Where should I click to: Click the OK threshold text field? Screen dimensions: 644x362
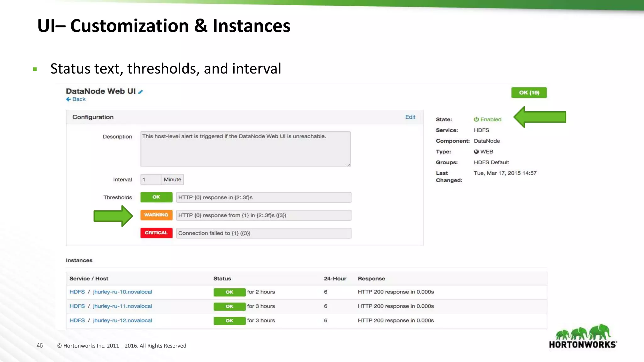tap(264, 197)
